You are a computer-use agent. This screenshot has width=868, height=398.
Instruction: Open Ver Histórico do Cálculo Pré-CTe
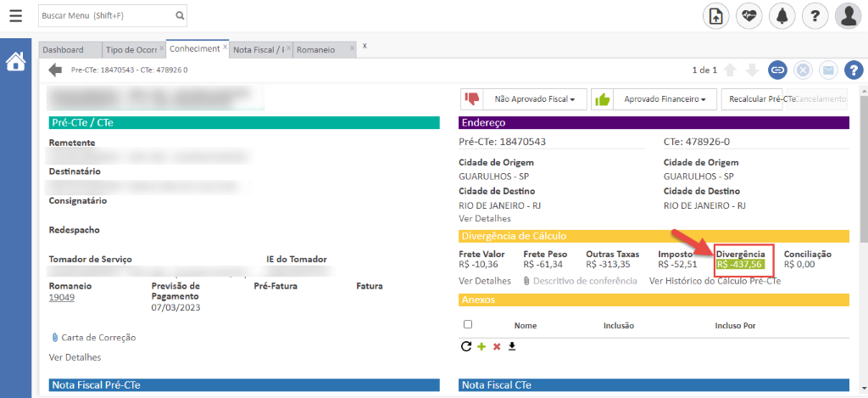coord(714,280)
